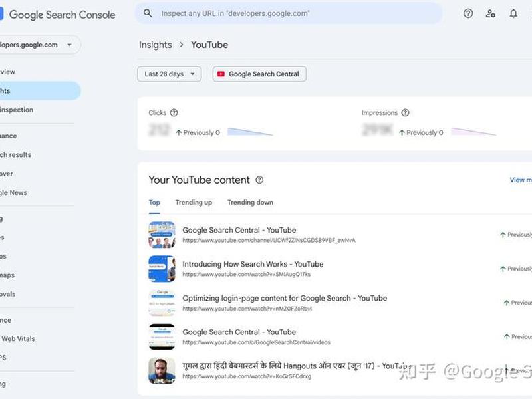Image resolution: width=532 pixels, height=399 pixels.
Task: Click the Clicks info help icon
Action: click(x=174, y=112)
